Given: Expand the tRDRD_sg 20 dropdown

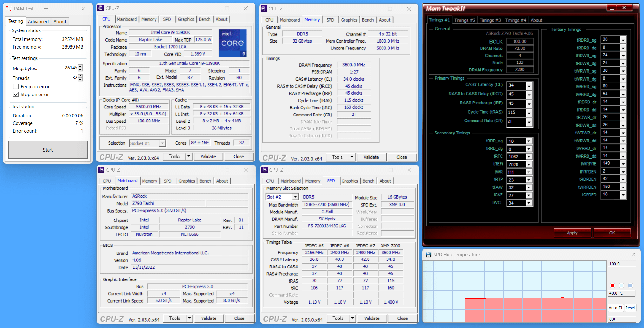Looking at the screenshot, I should (x=623, y=40).
